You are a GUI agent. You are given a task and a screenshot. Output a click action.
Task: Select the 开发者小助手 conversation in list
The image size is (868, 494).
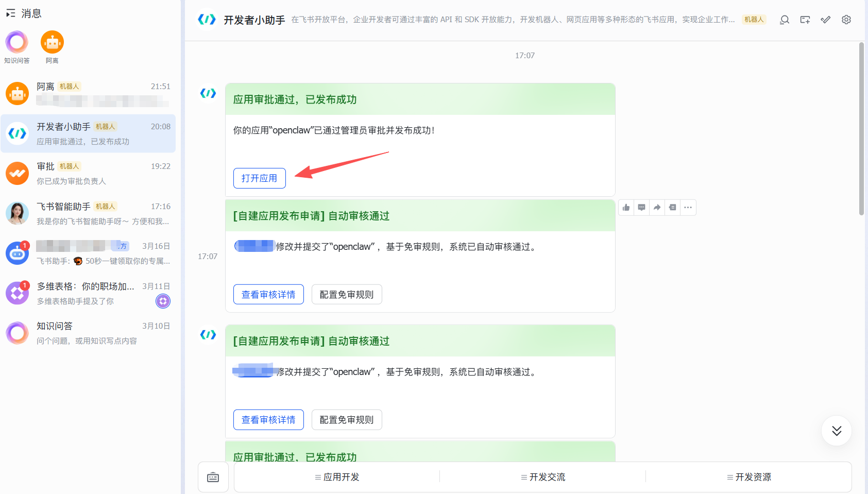point(88,133)
